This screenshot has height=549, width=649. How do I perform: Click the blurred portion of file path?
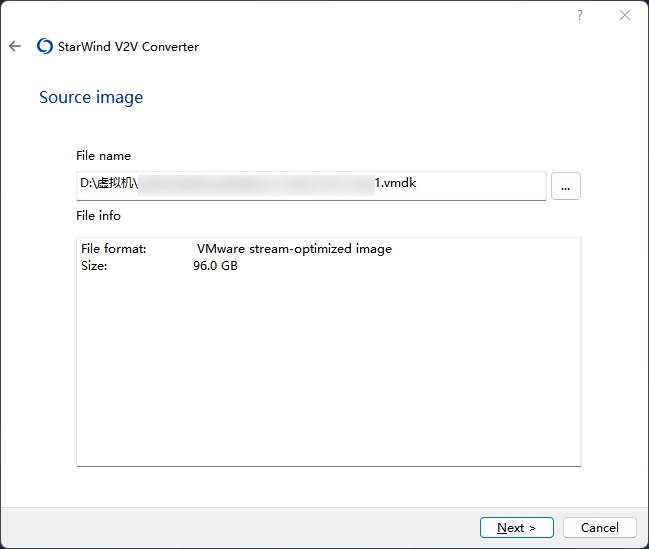[255, 184]
